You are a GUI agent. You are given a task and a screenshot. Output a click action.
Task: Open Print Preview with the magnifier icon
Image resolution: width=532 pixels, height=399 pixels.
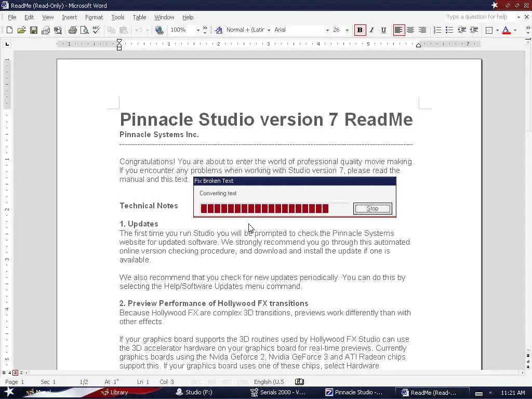click(x=85, y=30)
